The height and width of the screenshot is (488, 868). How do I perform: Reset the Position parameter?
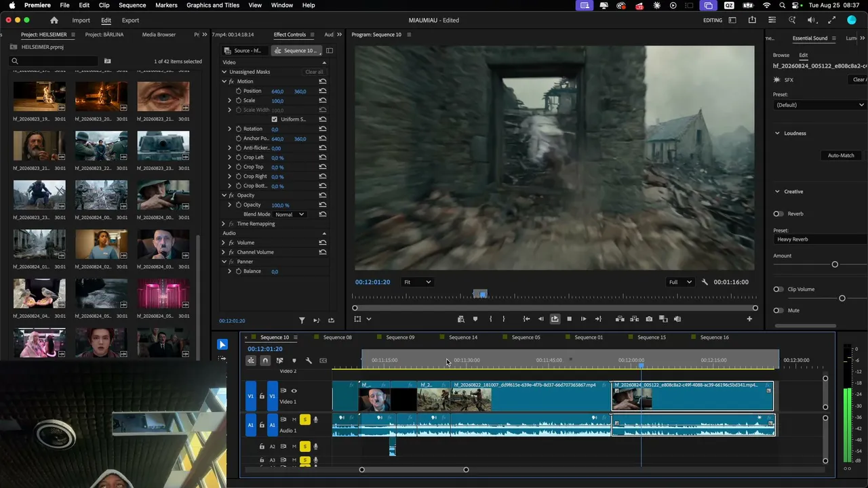point(323,91)
